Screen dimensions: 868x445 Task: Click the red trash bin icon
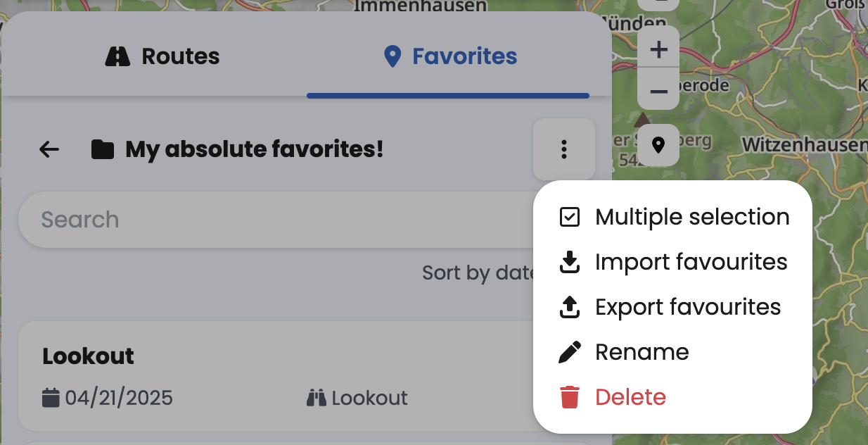569,397
